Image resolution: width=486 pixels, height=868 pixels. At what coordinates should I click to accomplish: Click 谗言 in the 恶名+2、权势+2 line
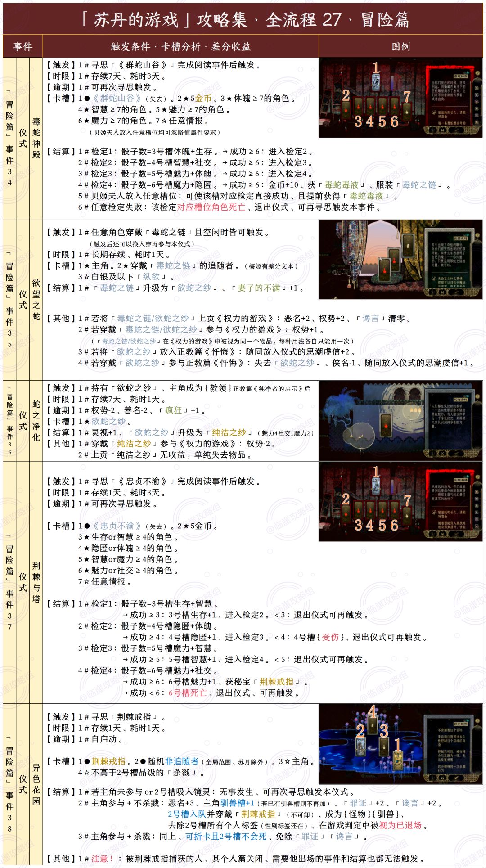coord(370,319)
